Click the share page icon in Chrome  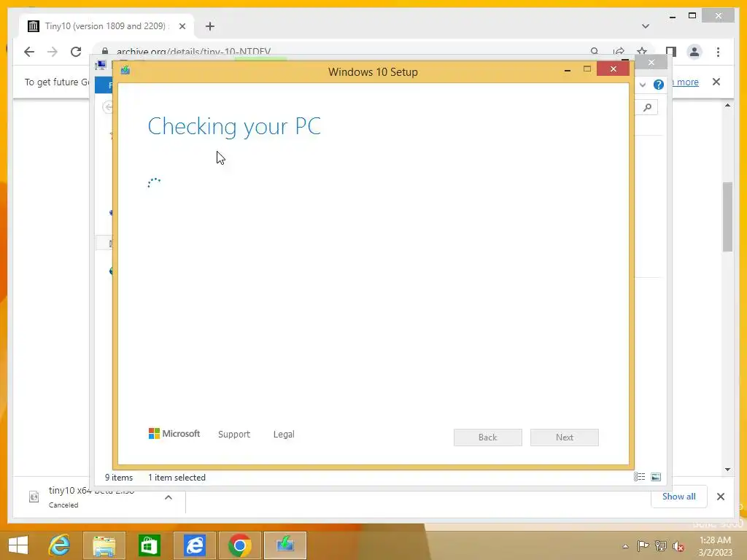click(619, 52)
